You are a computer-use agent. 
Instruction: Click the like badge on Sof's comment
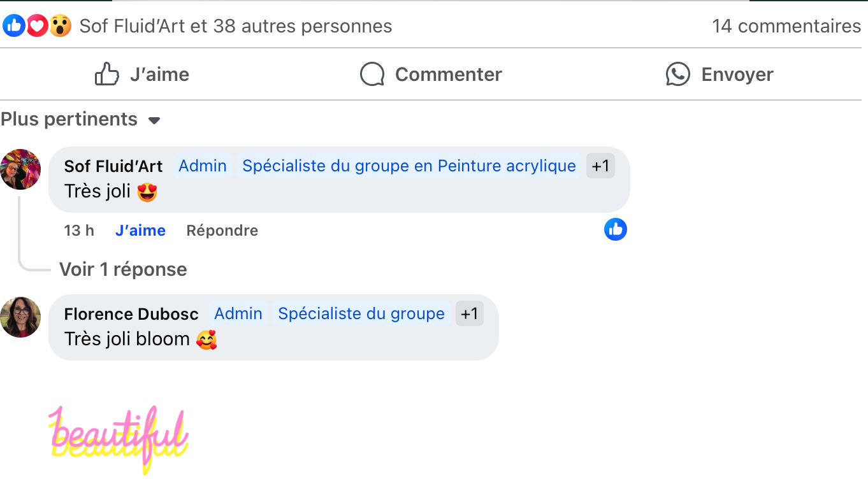(615, 229)
